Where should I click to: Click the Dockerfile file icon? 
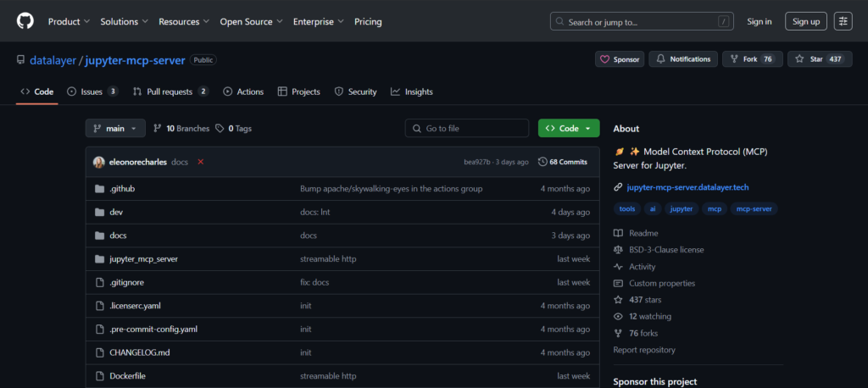(100, 376)
